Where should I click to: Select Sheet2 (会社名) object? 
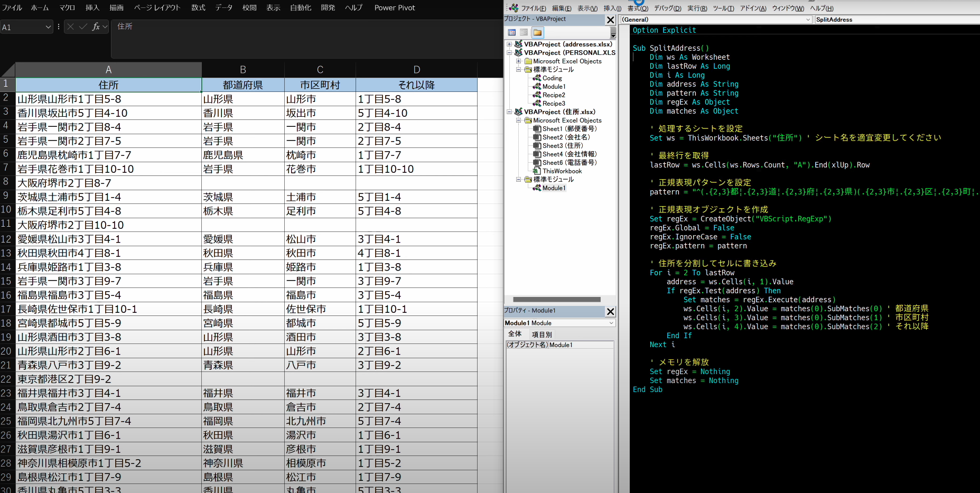(x=566, y=137)
